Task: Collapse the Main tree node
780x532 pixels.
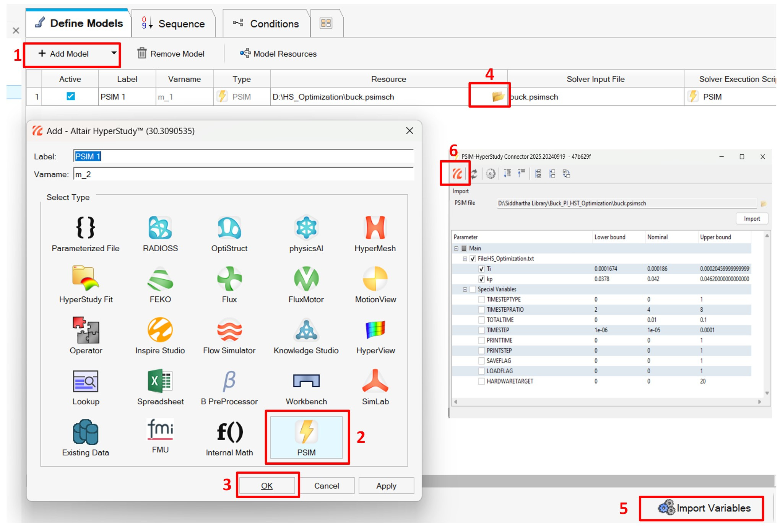Action: point(456,248)
